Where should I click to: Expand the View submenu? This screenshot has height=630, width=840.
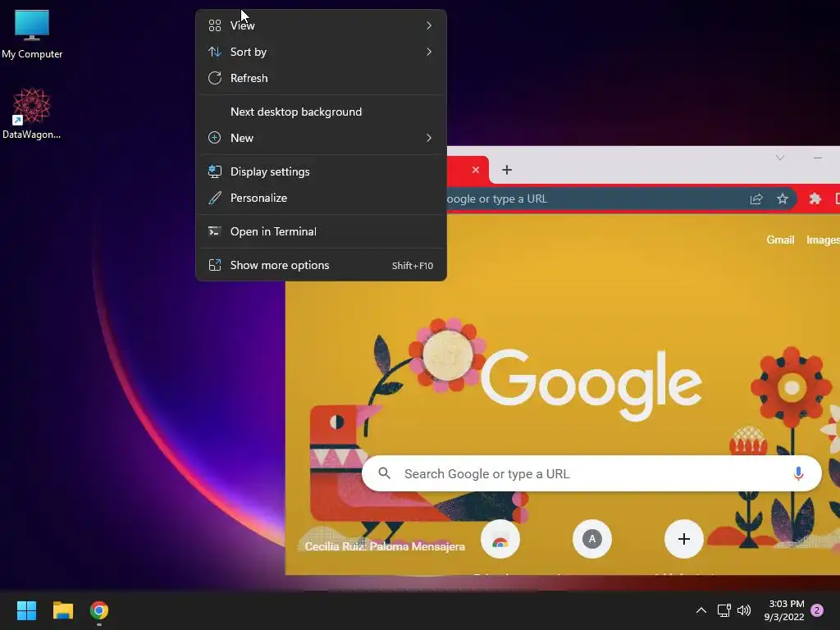click(321, 25)
